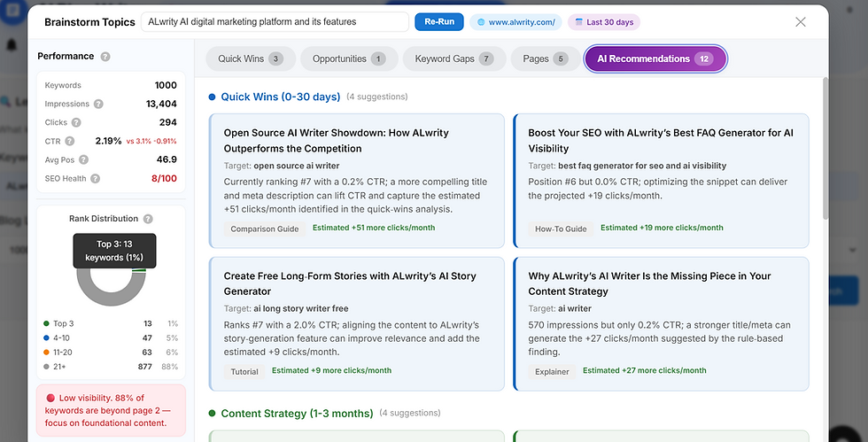Select the 11-20 legend row
Screen dimensions: 868x442
pos(111,353)
